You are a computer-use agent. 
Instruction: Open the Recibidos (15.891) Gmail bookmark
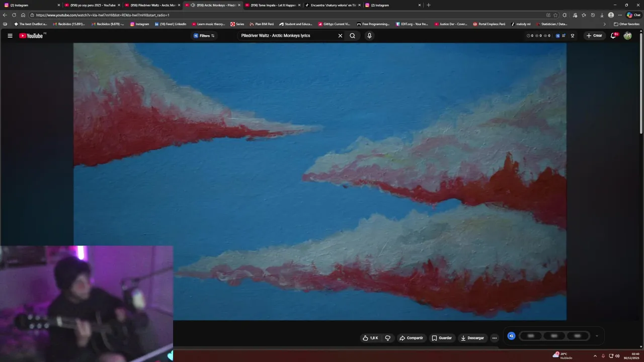click(69, 24)
